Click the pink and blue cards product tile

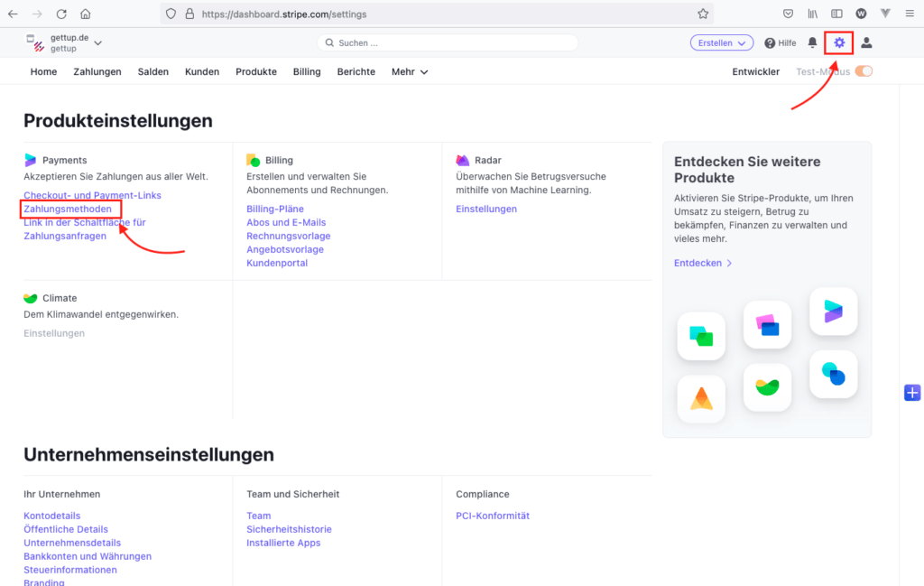coord(767,324)
